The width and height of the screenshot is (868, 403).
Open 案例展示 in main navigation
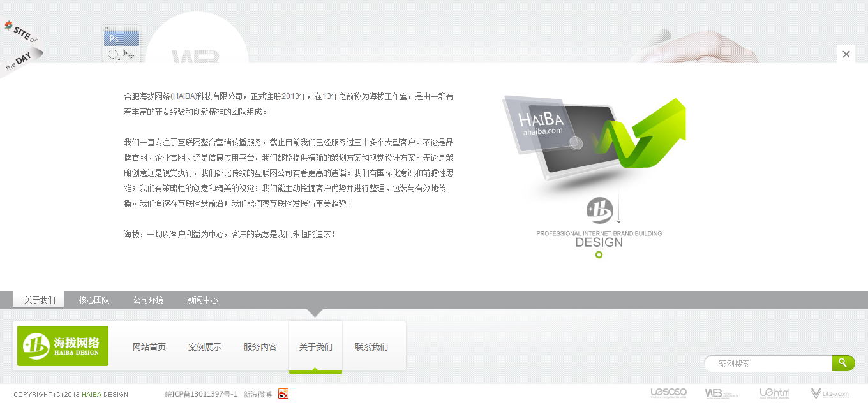click(x=205, y=347)
